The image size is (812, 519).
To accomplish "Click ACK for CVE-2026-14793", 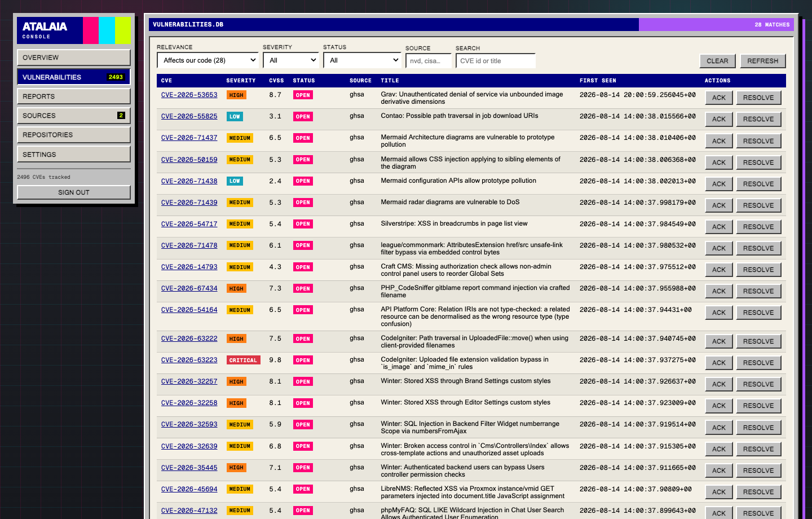I will pos(719,270).
